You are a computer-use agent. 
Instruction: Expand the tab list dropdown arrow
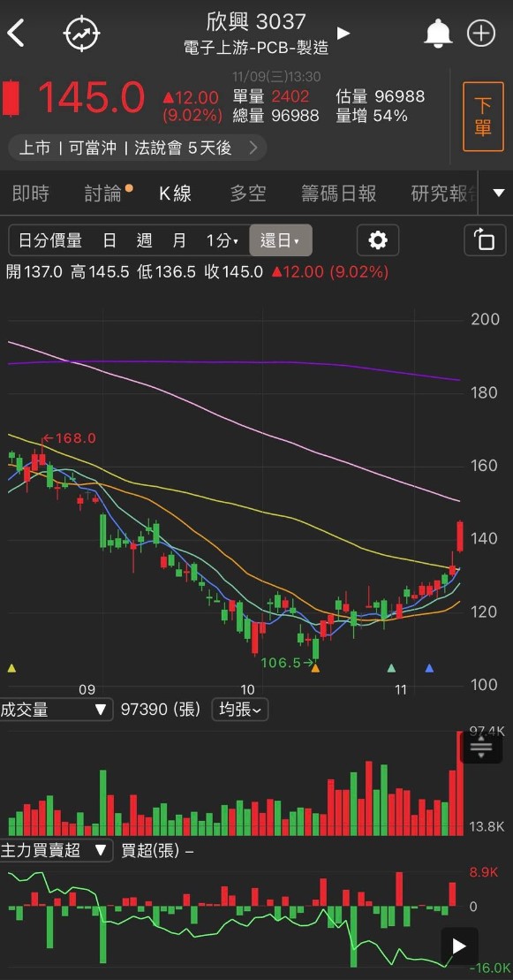(x=498, y=193)
